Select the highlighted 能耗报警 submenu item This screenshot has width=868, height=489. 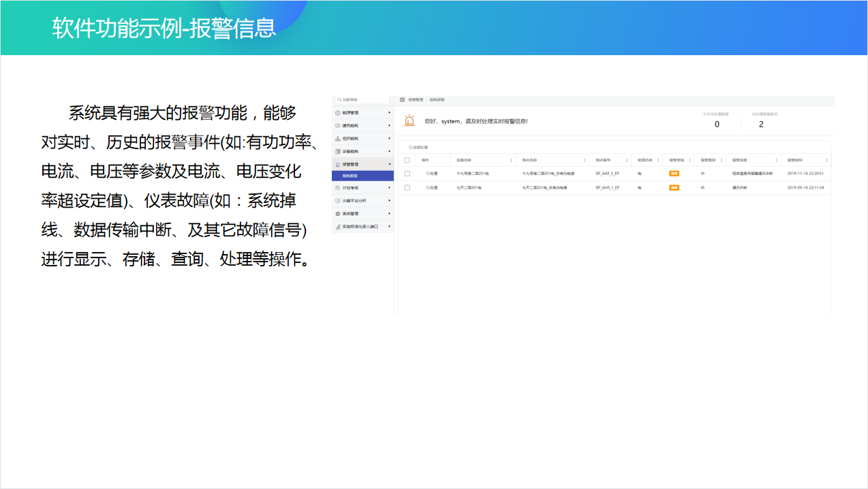click(362, 176)
